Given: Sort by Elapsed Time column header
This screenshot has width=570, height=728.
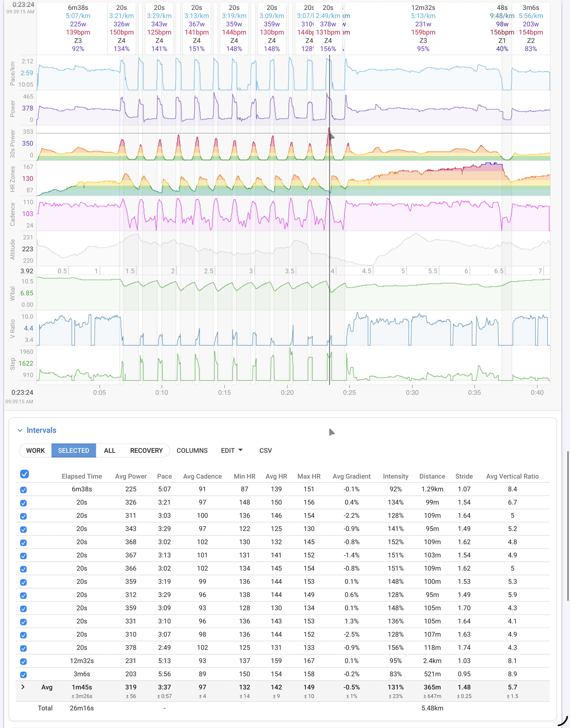Looking at the screenshot, I should pyautogui.click(x=82, y=476).
